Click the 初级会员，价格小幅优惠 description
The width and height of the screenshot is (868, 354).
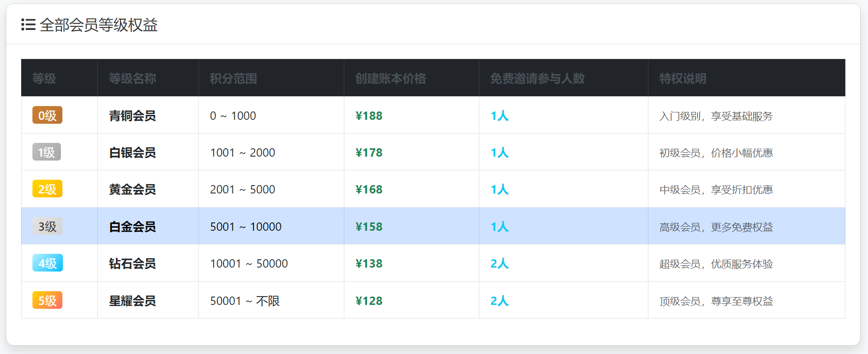point(716,153)
